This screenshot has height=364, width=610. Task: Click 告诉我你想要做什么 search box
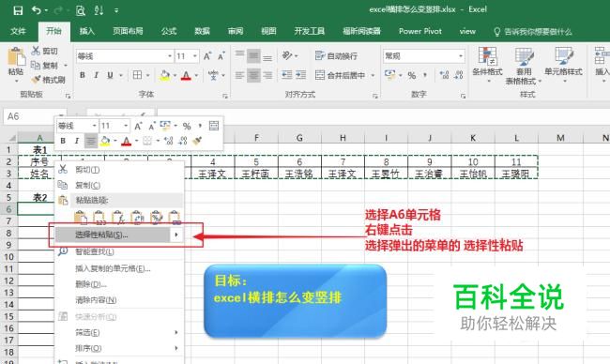click(533, 32)
